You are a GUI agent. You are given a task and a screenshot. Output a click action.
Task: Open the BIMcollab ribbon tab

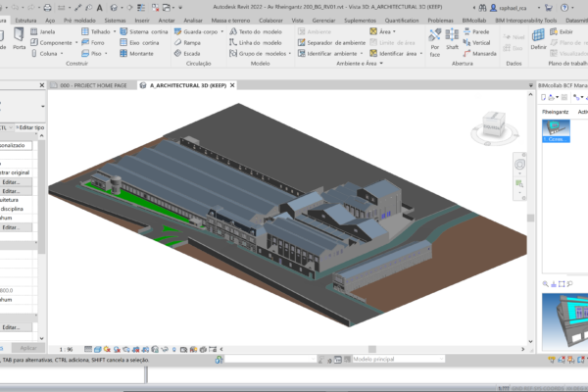[x=474, y=21]
